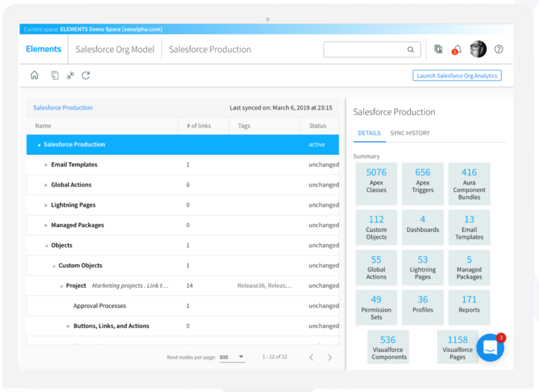
Task: Collapse the Salesforce Production root node
Action: (x=39, y=145)
